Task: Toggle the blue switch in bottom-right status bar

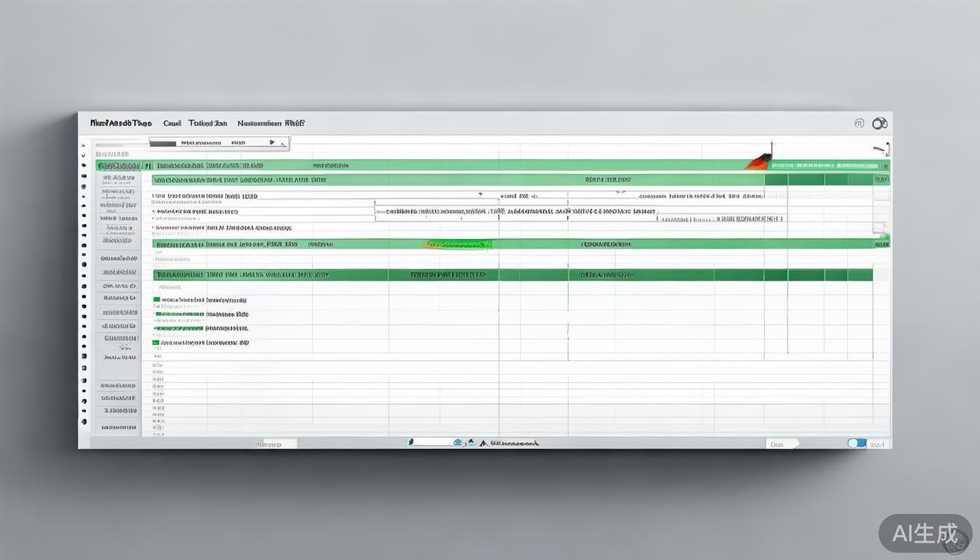Action: [x=857, y=443]
